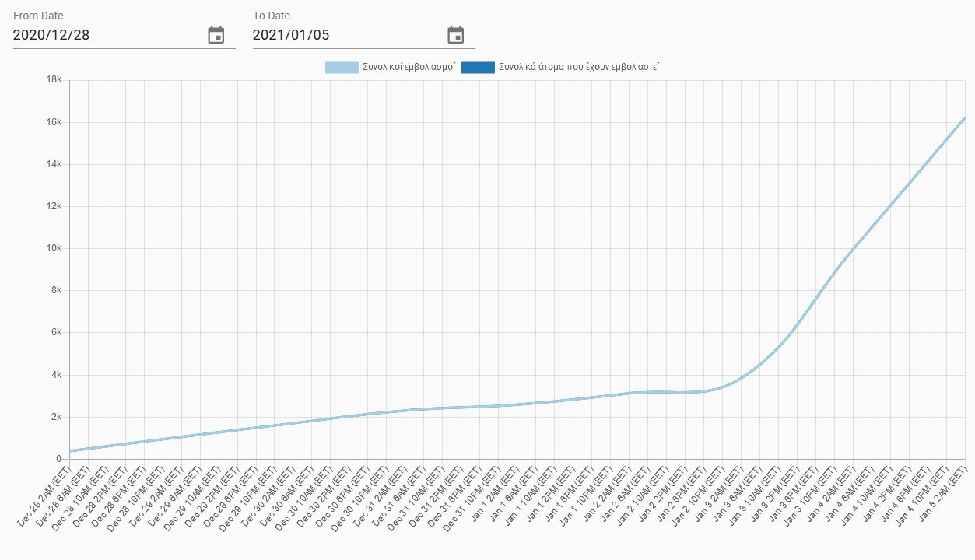The height and width of the screenshot is (560, 975).
Task: Click the 18k y-axis label
Action: click(x=54, y=80)
